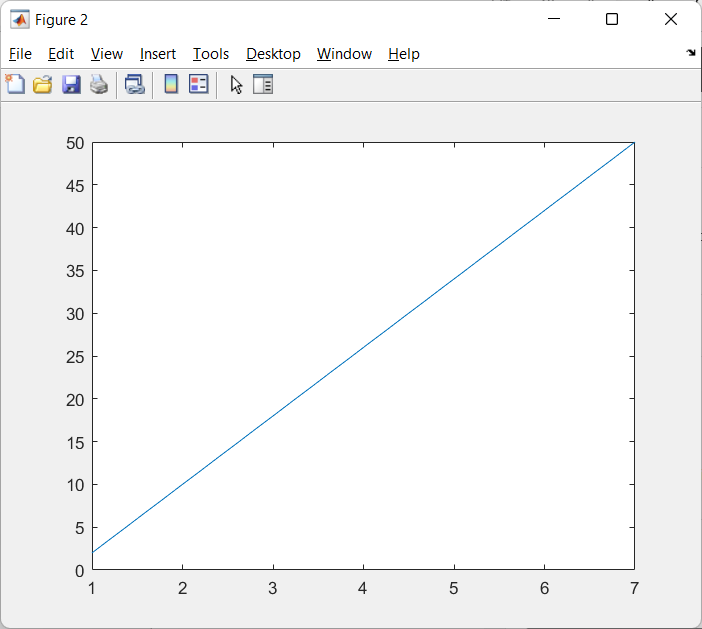Click the MATLAB logo in the title bar

click(x=20, y=19)
